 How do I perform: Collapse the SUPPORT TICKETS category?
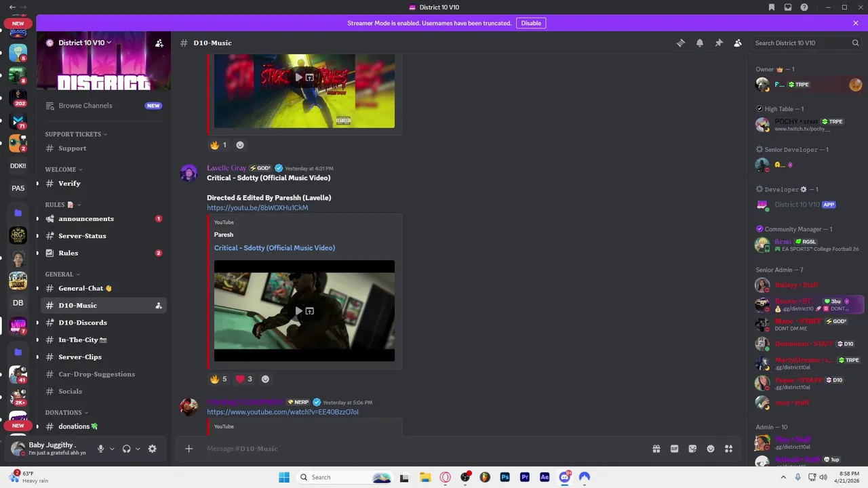[76, 134]
